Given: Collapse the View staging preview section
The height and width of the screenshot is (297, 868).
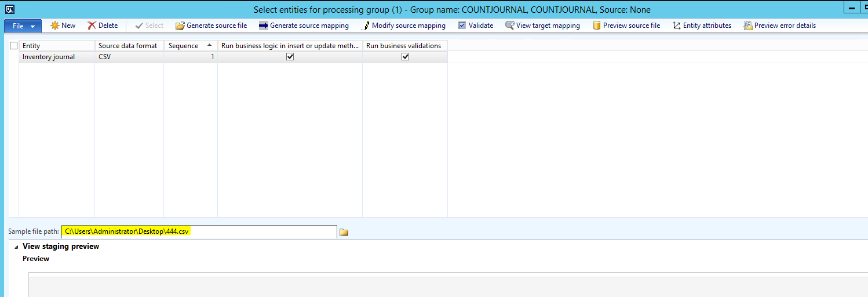Looking at the screenshot, I should (16, 247).
